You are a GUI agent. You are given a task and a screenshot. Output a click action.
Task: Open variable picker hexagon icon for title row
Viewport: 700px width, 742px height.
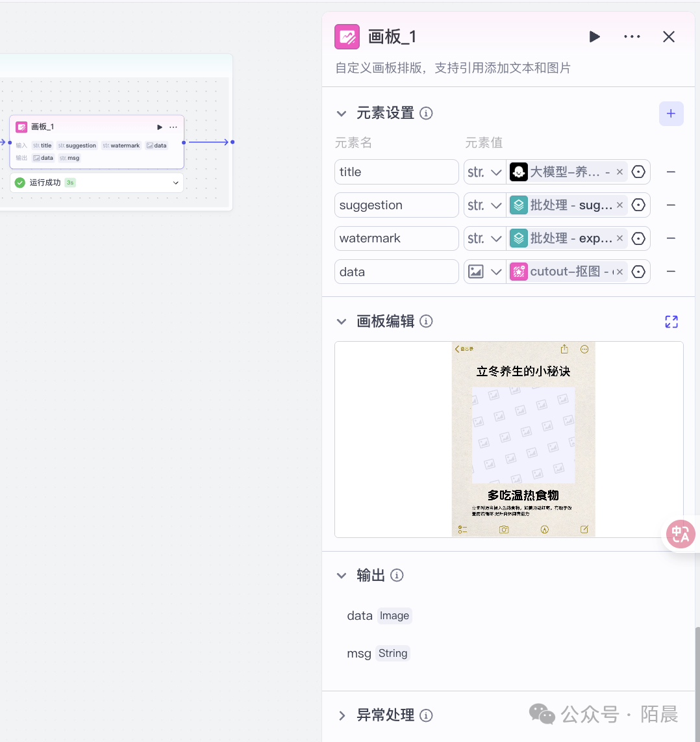click(638, 172)
